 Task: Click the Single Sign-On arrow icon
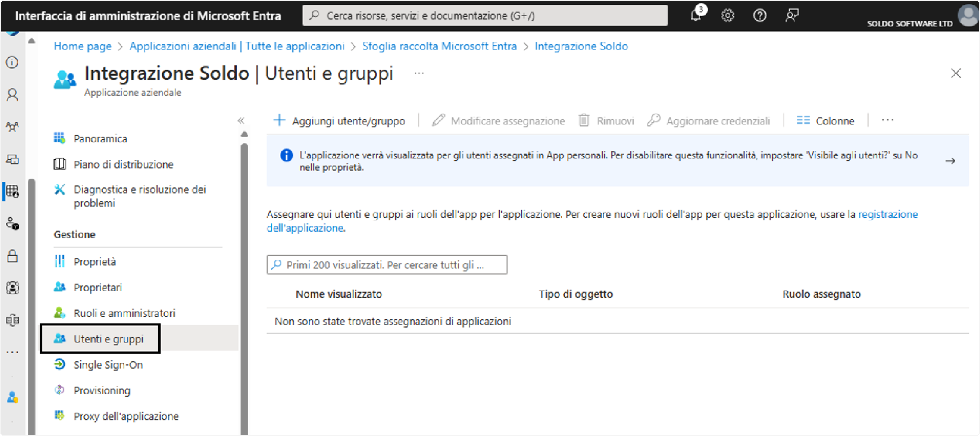click(59, 364)
